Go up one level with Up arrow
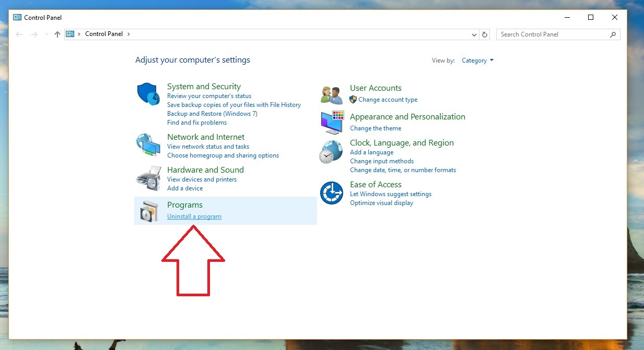This screenshot has height=350, width=644. [57, 34]
